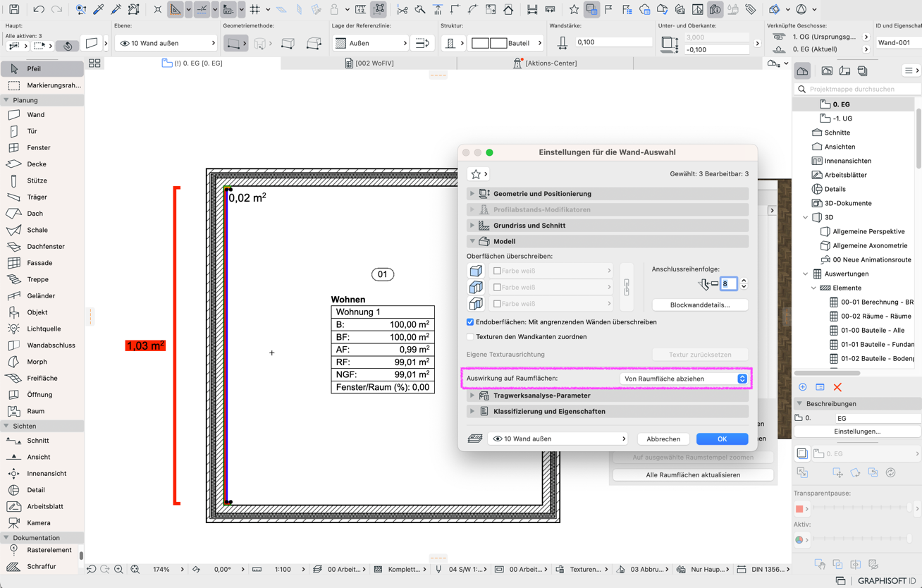This screenshot has width=922, height=588.
Task: Select the Geländer tool
Action: [42, 296]
